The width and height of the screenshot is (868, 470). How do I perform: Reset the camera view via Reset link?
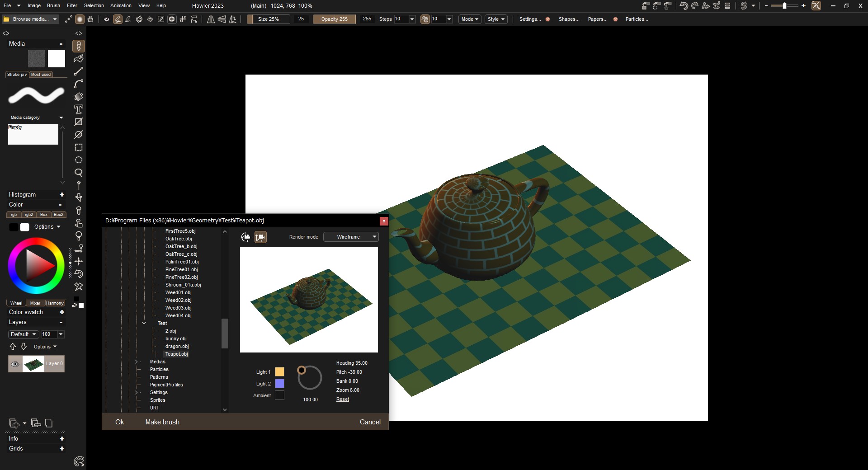tap(343, 399)
